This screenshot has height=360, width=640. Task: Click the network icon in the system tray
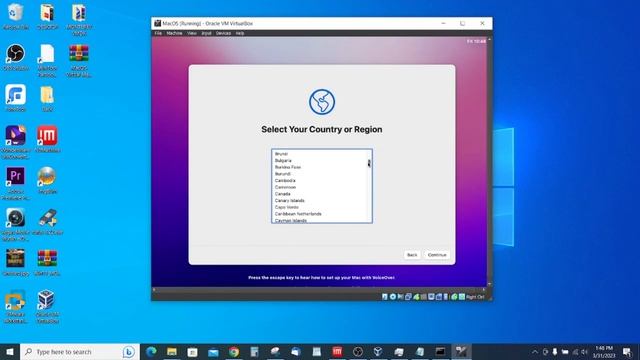tap(575, 352)
